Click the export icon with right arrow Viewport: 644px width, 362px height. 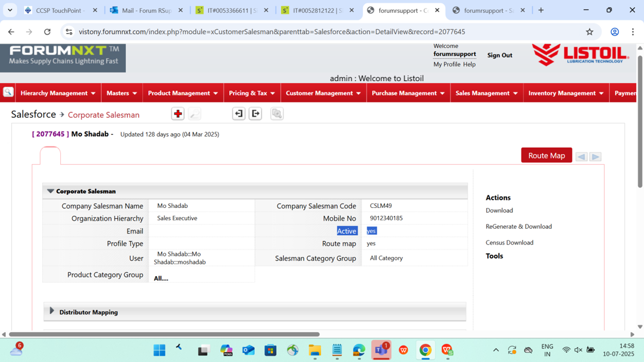(255, 114)
